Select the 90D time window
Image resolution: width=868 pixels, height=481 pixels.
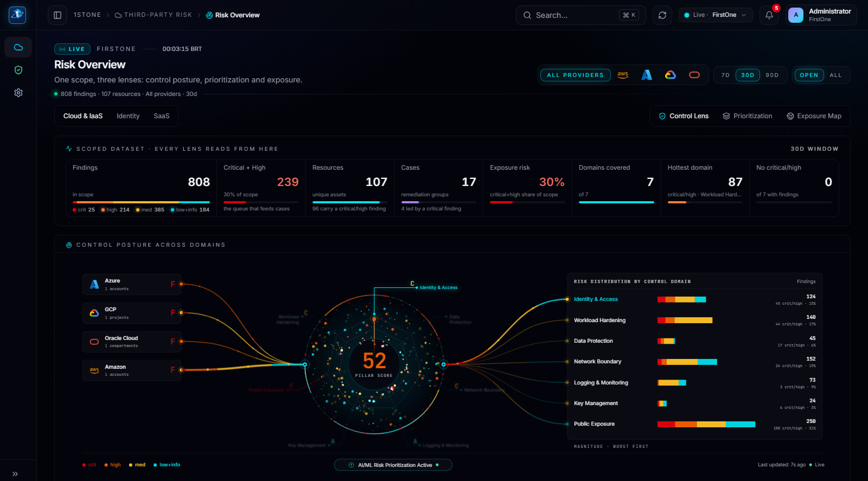772,75
